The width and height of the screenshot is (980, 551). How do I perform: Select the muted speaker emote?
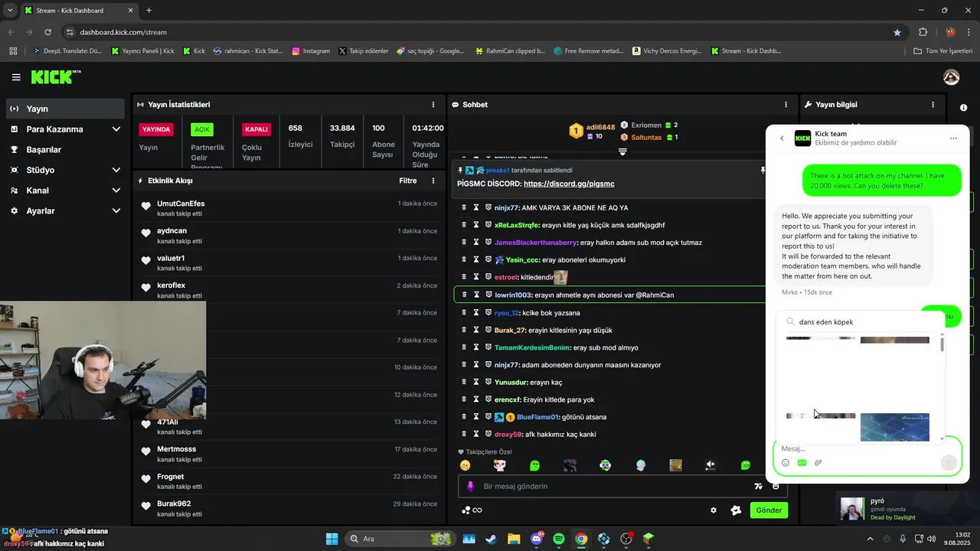pos(710,465)
